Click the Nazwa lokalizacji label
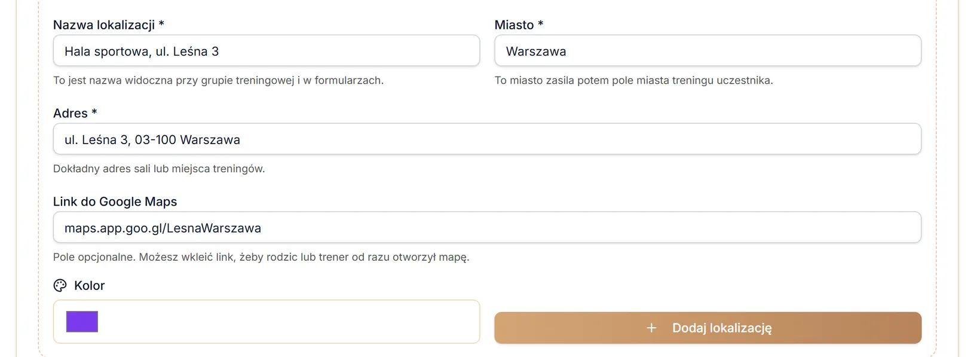 [x=104, y=25]
